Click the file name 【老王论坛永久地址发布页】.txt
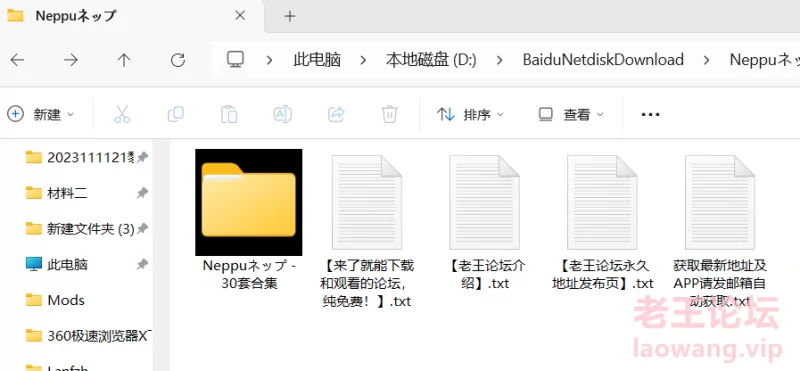 (602, 274)
